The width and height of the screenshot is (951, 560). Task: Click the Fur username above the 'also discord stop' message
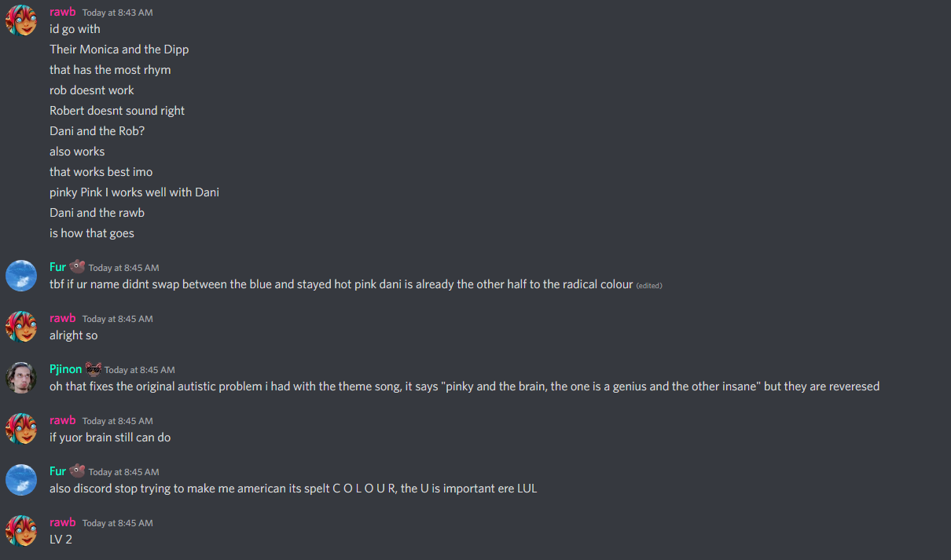tap(57, 471)
